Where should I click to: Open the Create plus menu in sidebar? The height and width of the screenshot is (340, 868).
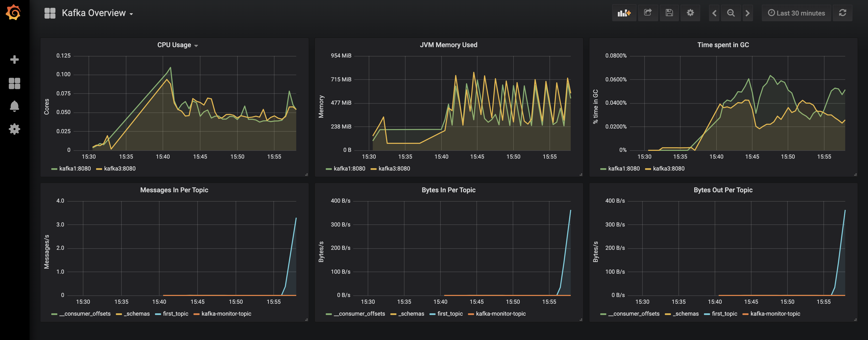tap(14, 60)
